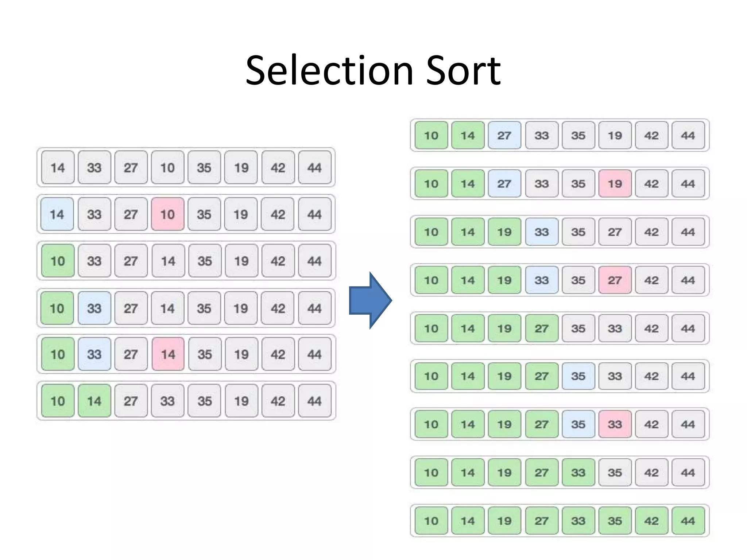This screenshot has height=560, width=747.
Task: Click the green 44 cell in sorted row
Action: [x=688, y=521]
